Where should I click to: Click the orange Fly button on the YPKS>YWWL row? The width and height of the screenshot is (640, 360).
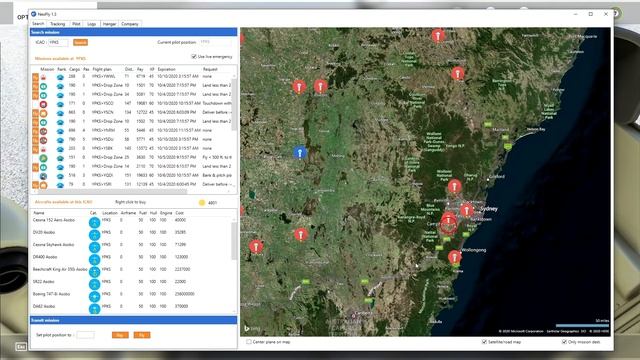coord(36,77)
